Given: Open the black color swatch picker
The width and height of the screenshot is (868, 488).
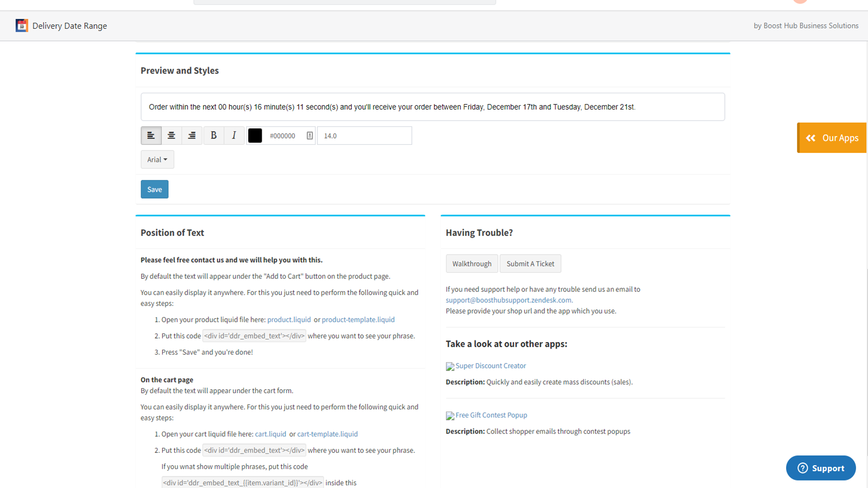Looking at the screenshot, I should (255, 136).
